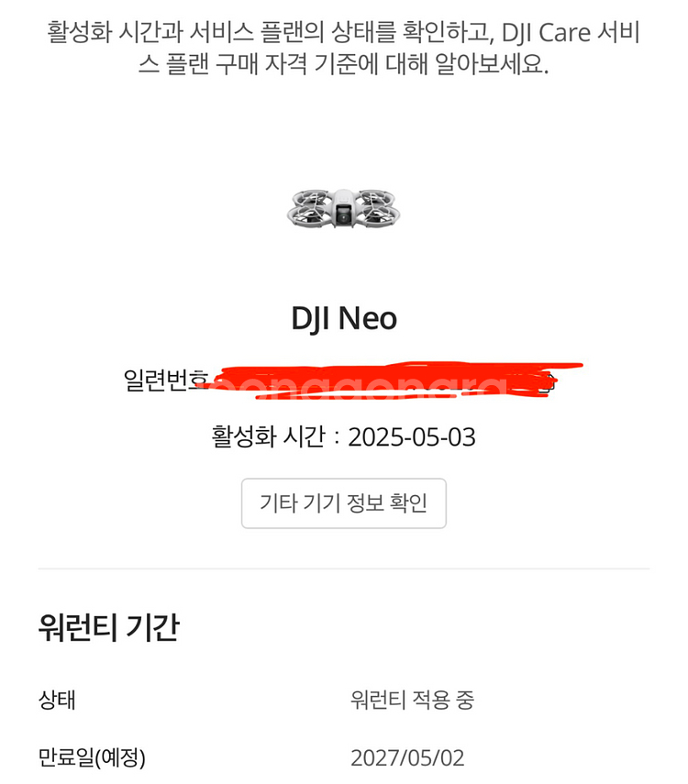This screenshot has width=688, height=784.
Task: Click the drone's right propeller guards
Action: [x=377, y=208]
